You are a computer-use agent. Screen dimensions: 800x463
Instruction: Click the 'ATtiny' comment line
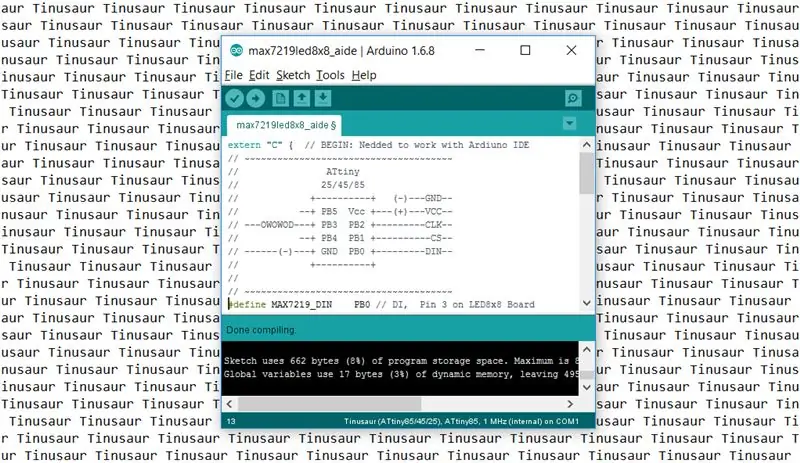coord(294,172)
